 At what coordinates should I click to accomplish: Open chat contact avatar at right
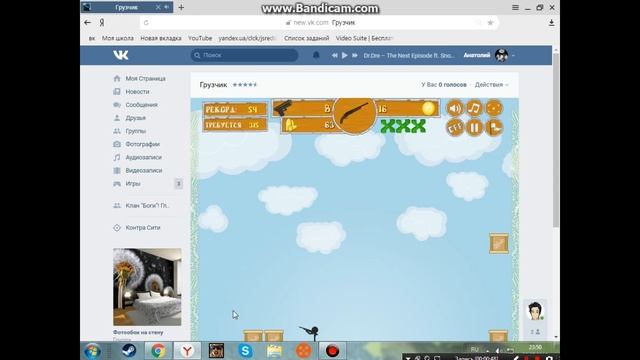point(535,311)
